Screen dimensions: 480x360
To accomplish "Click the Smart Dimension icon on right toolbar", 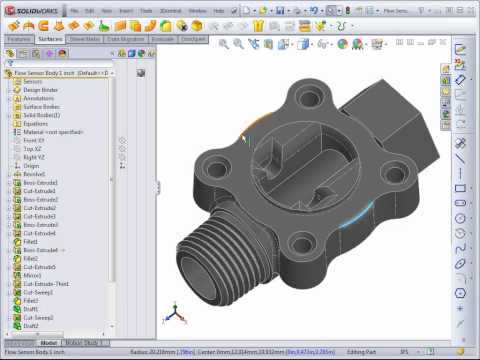I will [x=460, y=79].
